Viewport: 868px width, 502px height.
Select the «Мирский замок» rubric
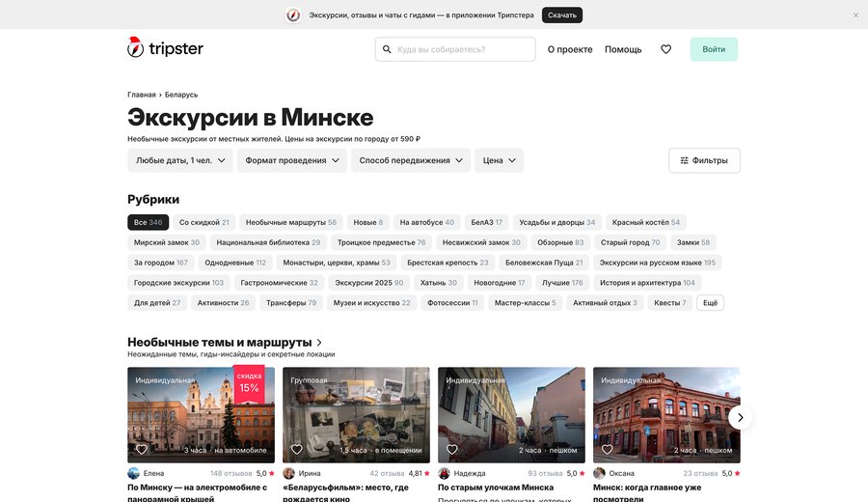click(167, 242)
